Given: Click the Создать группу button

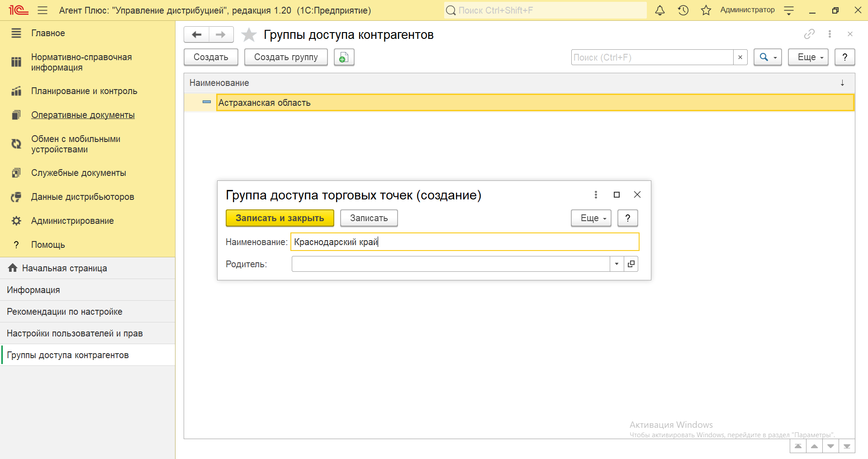Looking at the screenshot, I should click(x=286, y=57).
